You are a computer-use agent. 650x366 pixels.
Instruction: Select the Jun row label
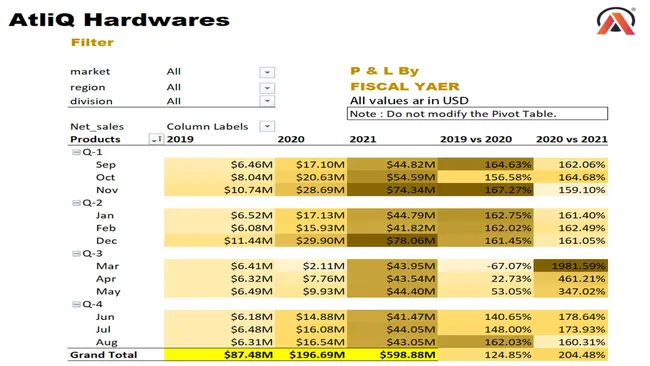105,317
